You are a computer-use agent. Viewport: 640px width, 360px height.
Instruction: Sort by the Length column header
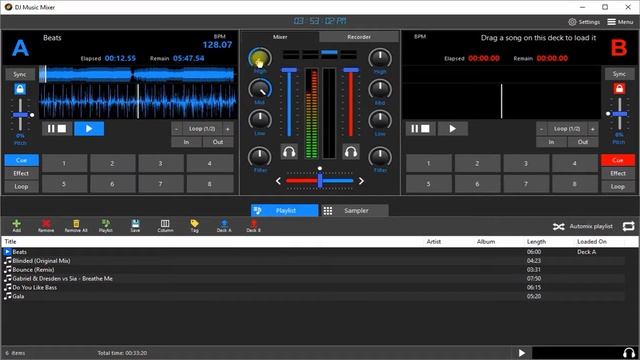[536, 242]
